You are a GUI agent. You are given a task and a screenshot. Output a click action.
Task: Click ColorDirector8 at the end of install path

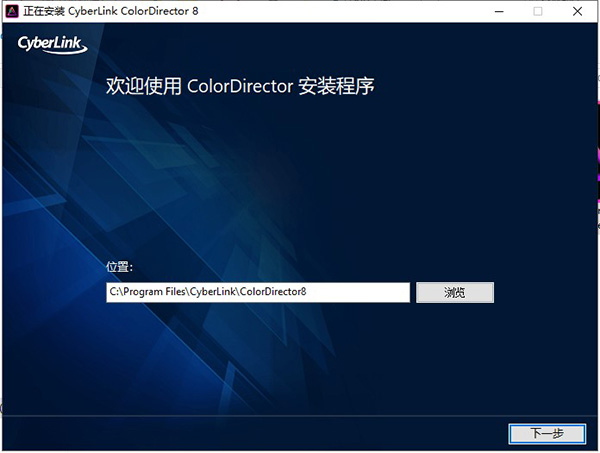click(x=286, y=292)
